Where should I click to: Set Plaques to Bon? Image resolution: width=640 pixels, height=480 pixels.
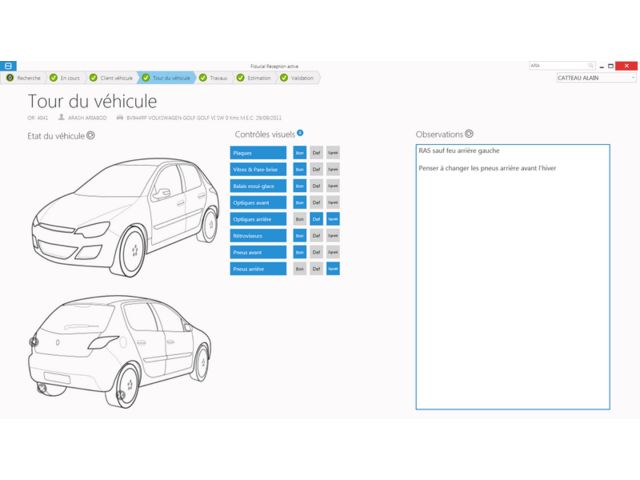tap(300, 153)
